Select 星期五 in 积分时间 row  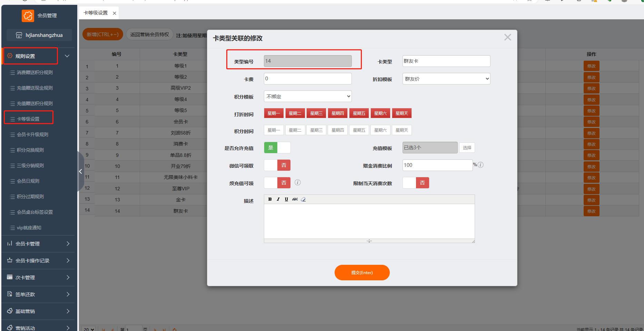[x=359, y=130]
